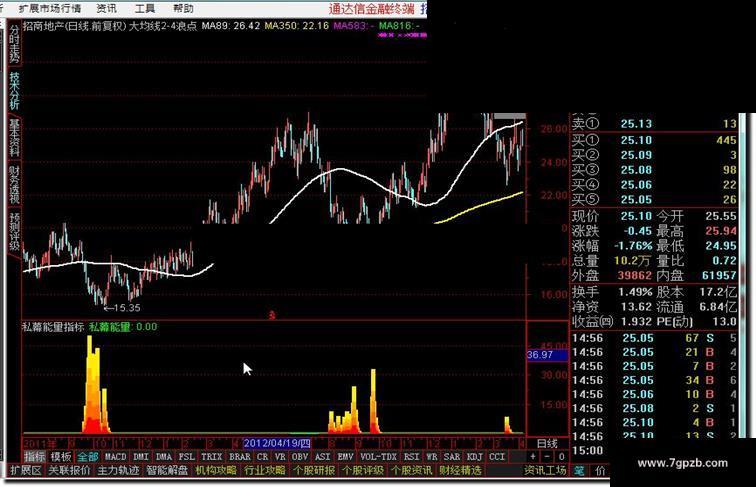
Task: Open the 行业攻略 tab
Action: [264, 470]
